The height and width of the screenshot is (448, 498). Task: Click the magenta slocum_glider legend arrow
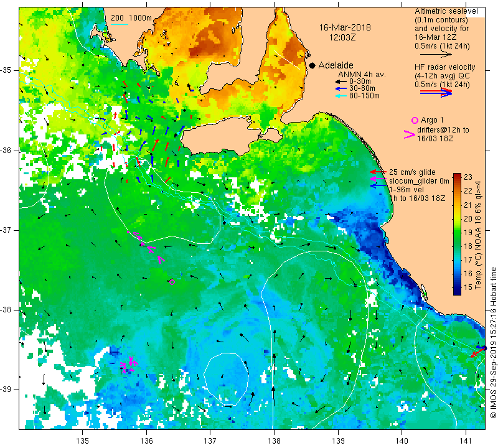point(378,179)
